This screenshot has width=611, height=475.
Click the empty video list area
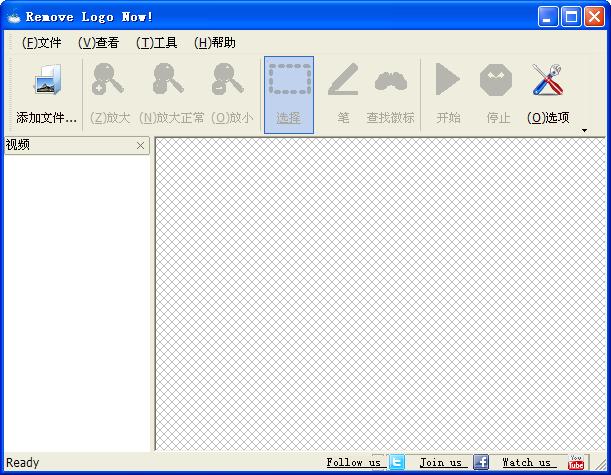[77, 303]
